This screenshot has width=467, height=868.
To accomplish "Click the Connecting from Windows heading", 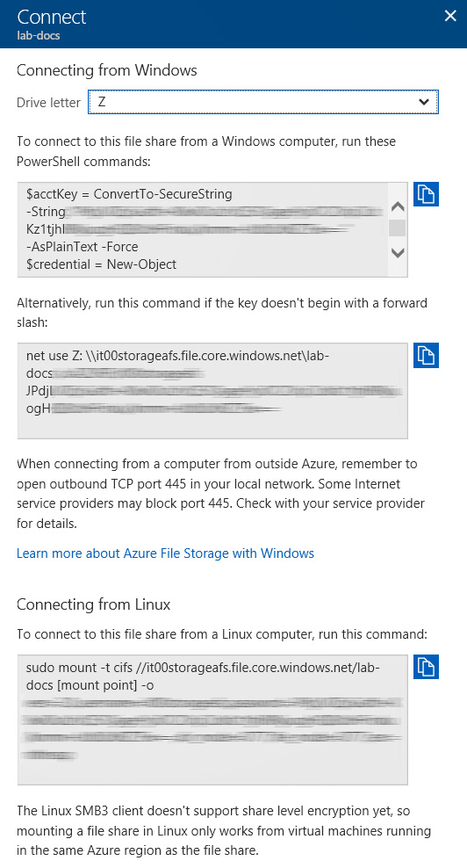I will tap(107, 70).
